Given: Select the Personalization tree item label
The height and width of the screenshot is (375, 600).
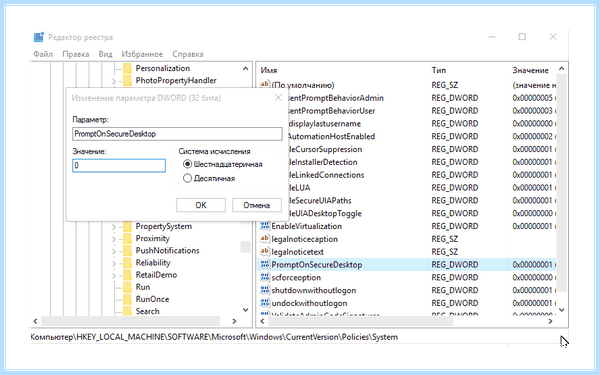Looking at the screenshot, I should pyautogui.click(x=163, y=68).
